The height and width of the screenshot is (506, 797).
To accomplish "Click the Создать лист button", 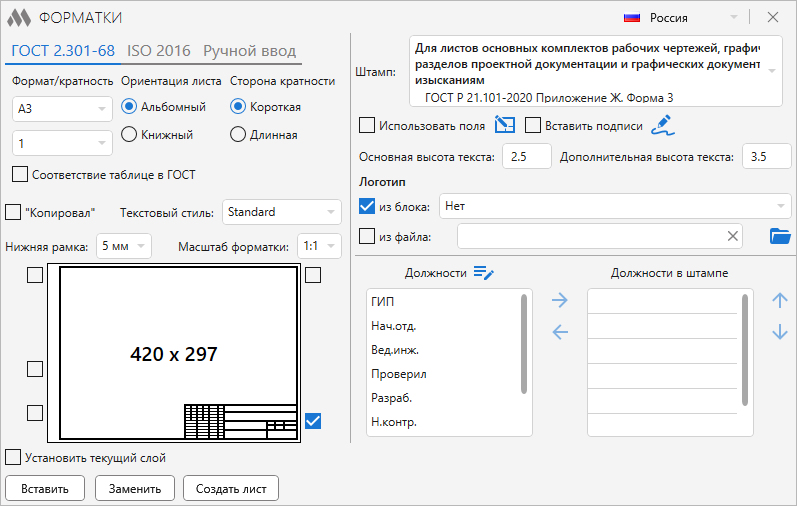I will (231, 488).
